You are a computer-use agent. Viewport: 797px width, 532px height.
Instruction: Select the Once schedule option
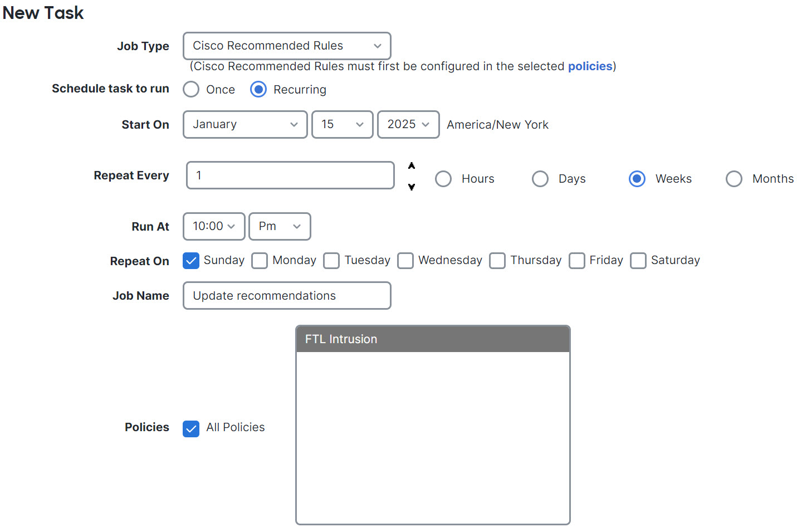point(191,90)
